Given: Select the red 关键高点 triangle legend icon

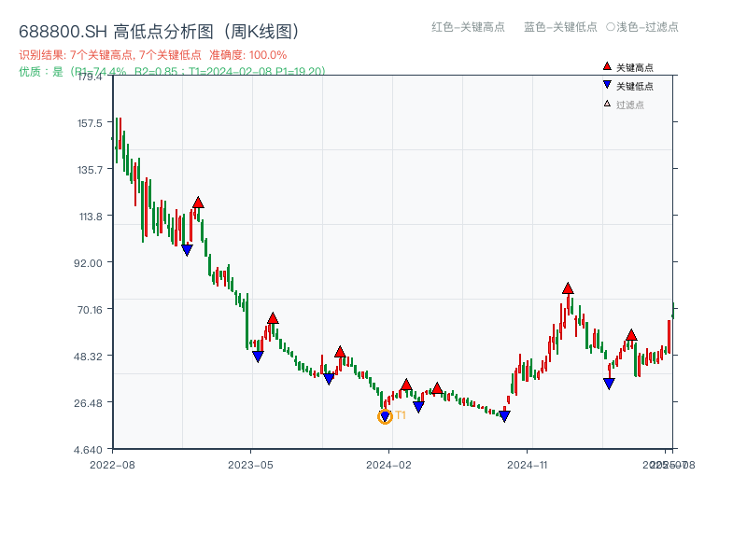Looking at the screenshot, I should coord(605,66).
